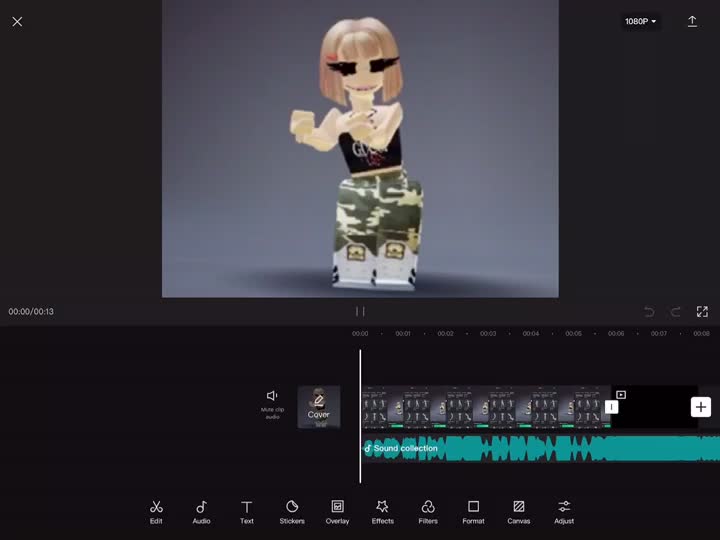Open the Audio tool
720x540 pixels.
tap(201, 512)
